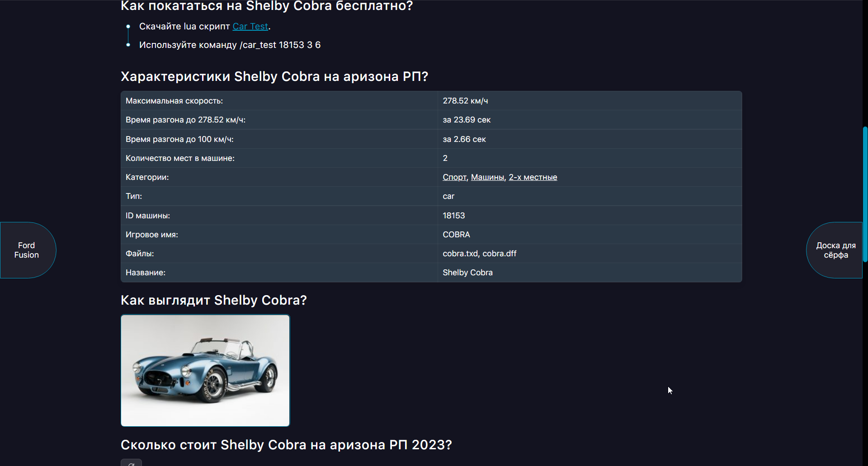
Task: Click the heading Сколько стоит Shelby Cobra
Action: coord(286,445)
